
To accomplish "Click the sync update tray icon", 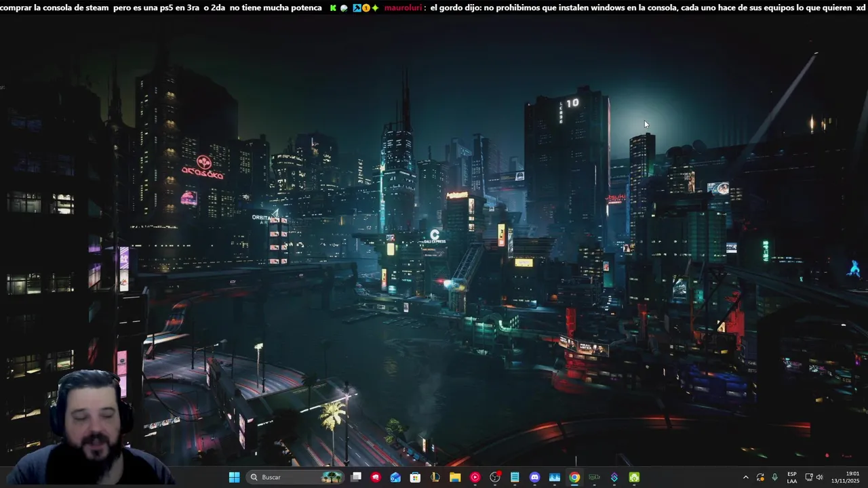I will pos(760,477).
